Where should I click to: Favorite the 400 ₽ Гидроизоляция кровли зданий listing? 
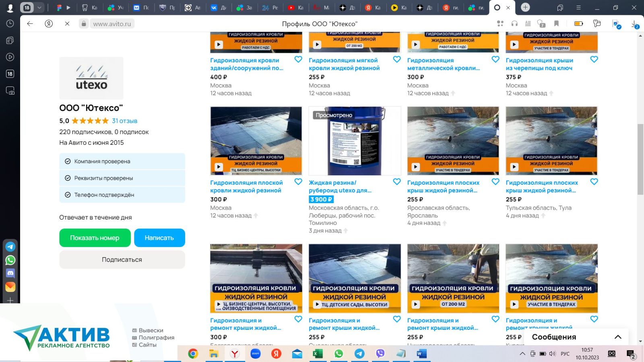point(298,59)
